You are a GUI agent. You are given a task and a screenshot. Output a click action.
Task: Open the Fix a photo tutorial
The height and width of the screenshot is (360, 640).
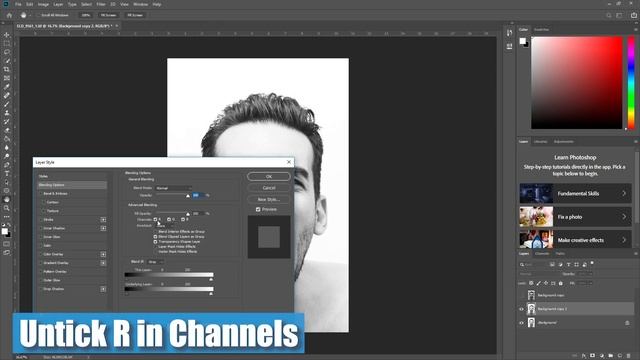(x=576, y=217)
